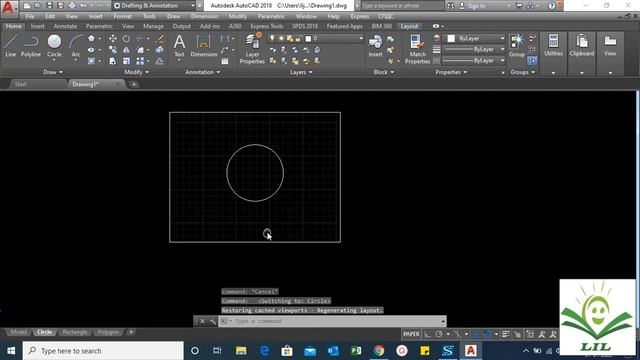This screenshot has width=640, height=360.
Task: Expand the Block panel
Action: coord(384,72)
